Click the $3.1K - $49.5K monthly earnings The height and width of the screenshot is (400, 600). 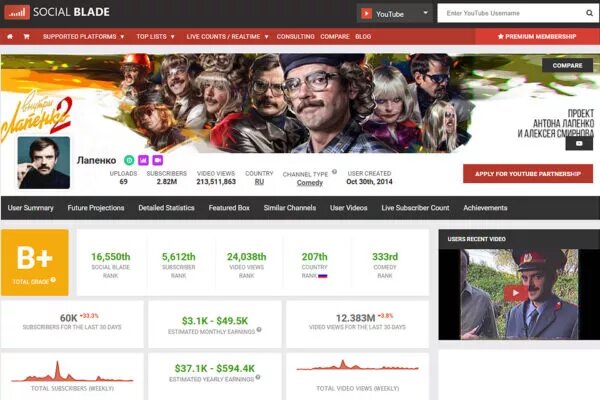point(215,321)
